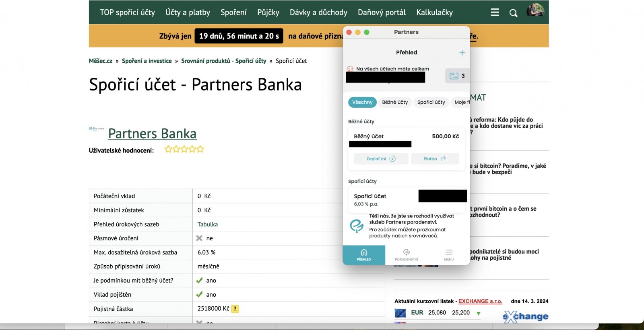Viewport: 644px width, 330px height.
Task: Click the Počáteční vklad row label
Action: [114, 196]
